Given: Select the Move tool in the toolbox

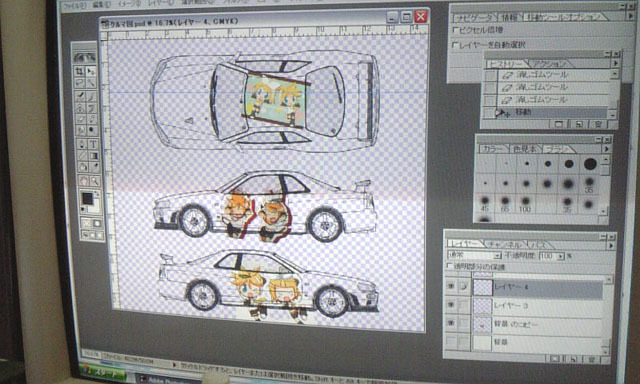Looking at the screenshot, I should (91, 71).
